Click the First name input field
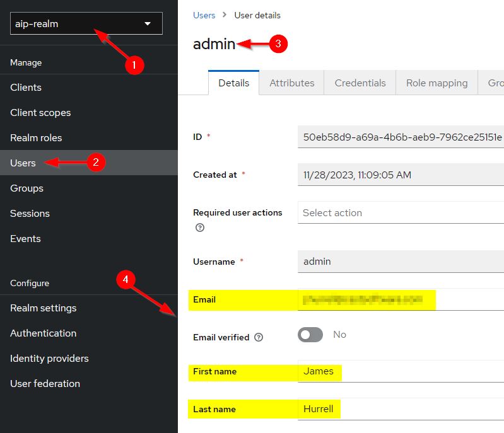The height and width of the screenshot is (433, 504). [x=401, y=371]
